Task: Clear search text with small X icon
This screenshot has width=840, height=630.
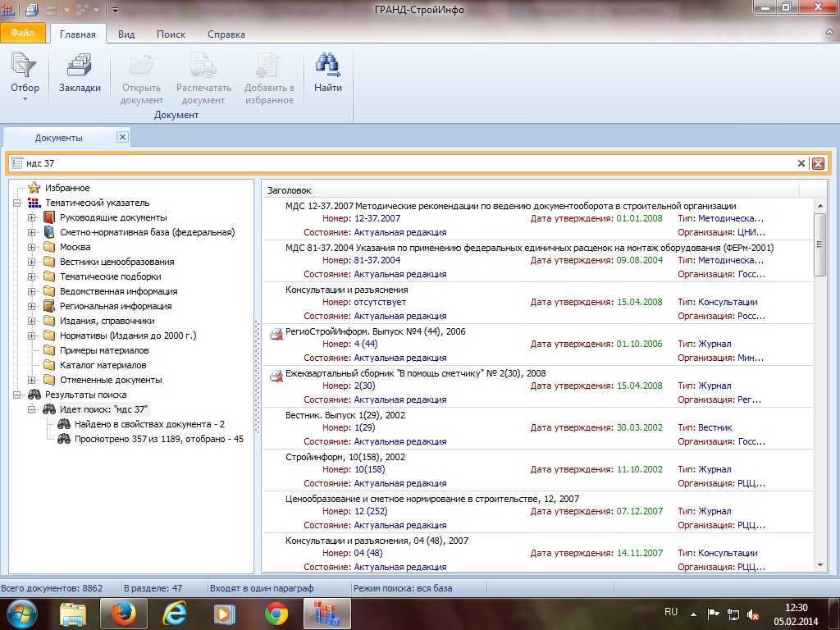Action: (x=801, y=164)
